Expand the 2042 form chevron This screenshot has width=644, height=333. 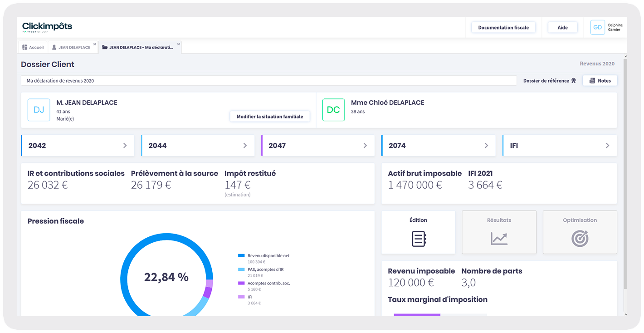[x=125, y=146]
